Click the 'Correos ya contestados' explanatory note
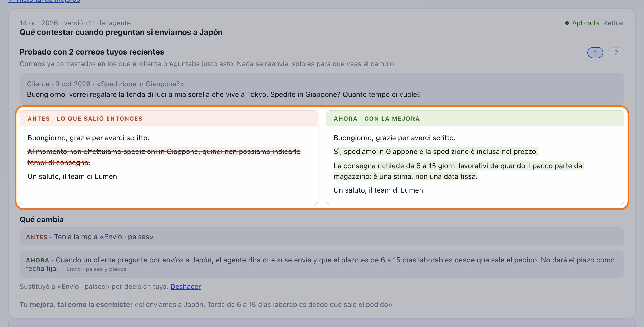 [208, 64]
